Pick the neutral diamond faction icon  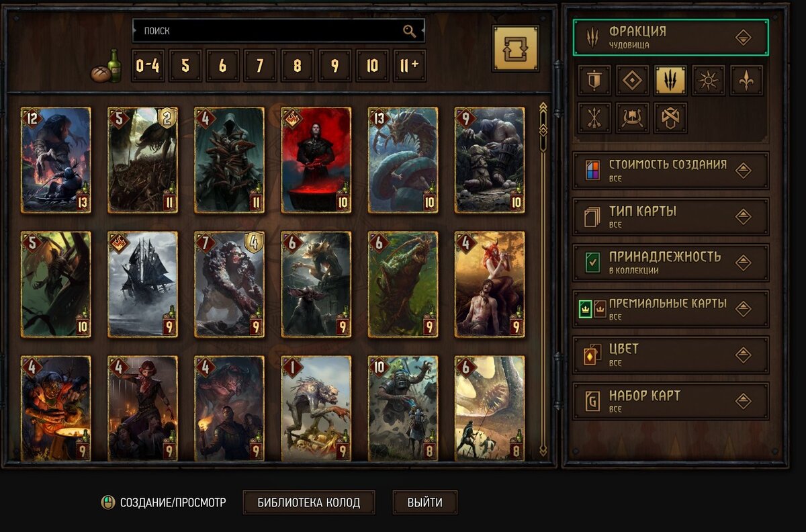(x=633, y=81)
